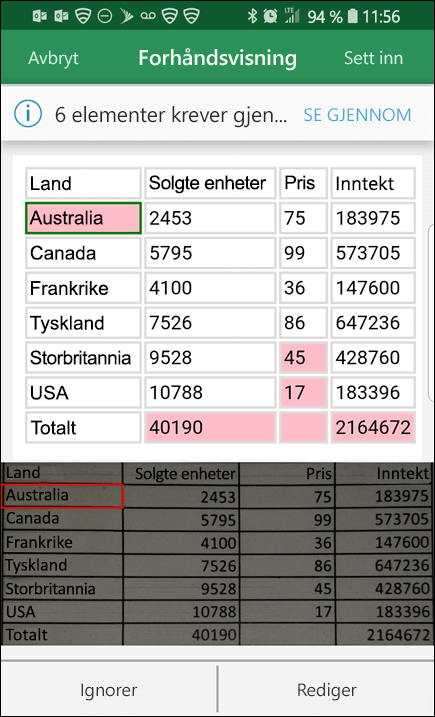The image size is (435, 717).
Task: Select preview cell with value 9528
Action: tap(210, 358)
